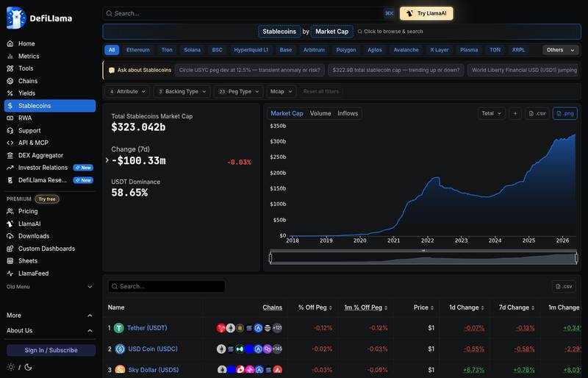This screenshot has width=588, height=378.
Task: Click the Pricing people icon
Action: 10,211
